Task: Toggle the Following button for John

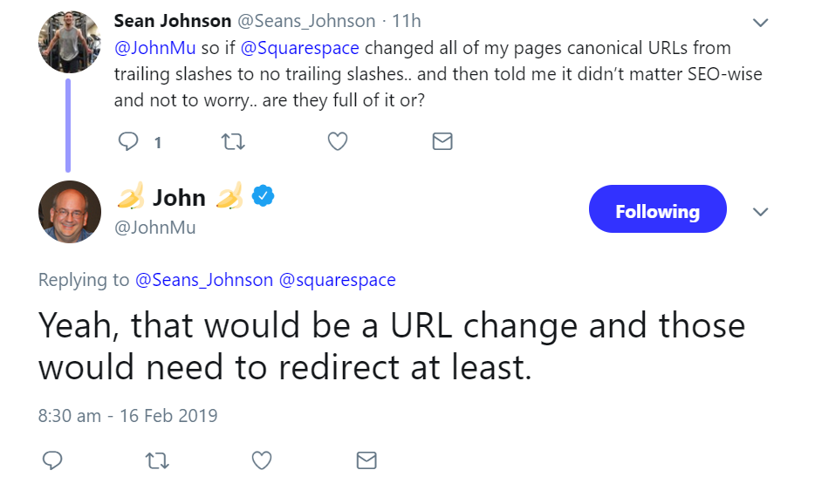Action: coord(657,210)
